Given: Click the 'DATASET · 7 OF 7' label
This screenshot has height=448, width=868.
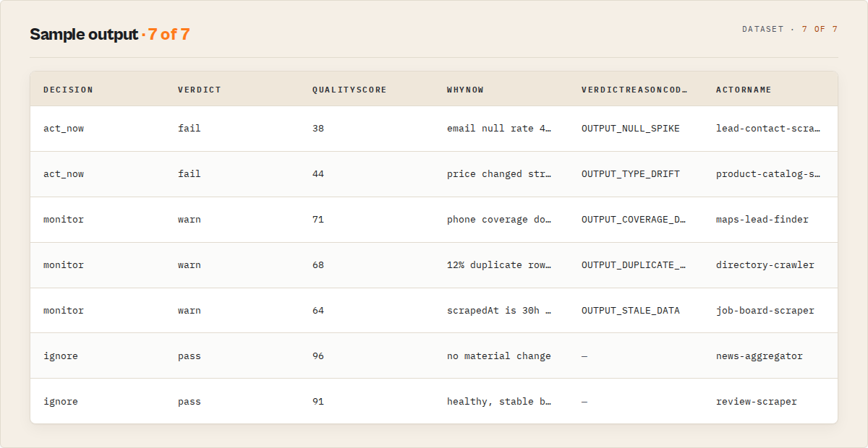Looking at the screenshot, I should click(790, 30).
